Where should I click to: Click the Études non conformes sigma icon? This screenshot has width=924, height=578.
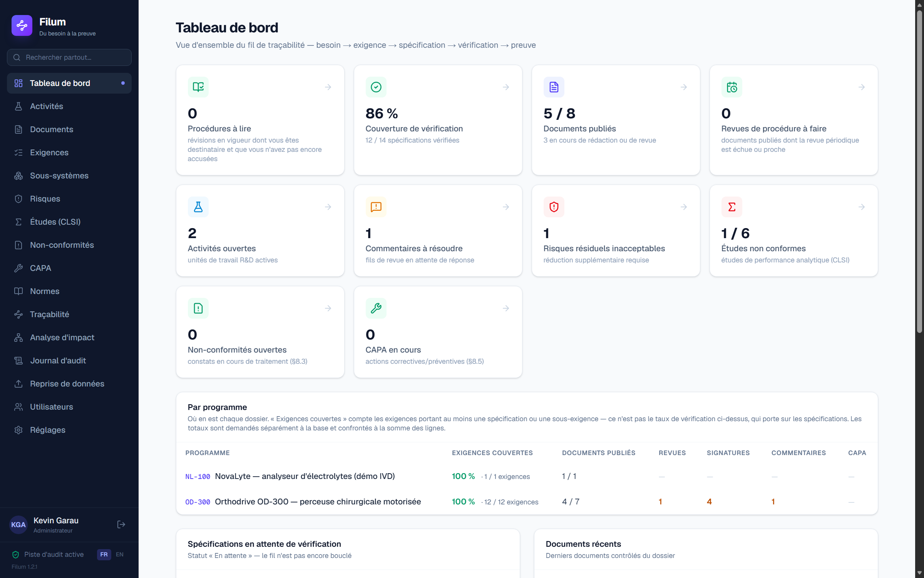pos(732,207)
